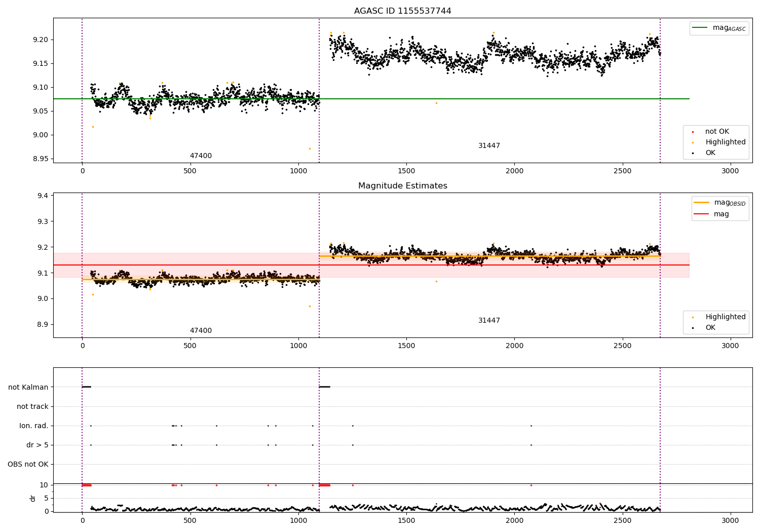Image resolution: width=760 pixels, height=532 pixels.
Task: Click the 'dr' y-axis label
Action: click(x=33, y=498)
